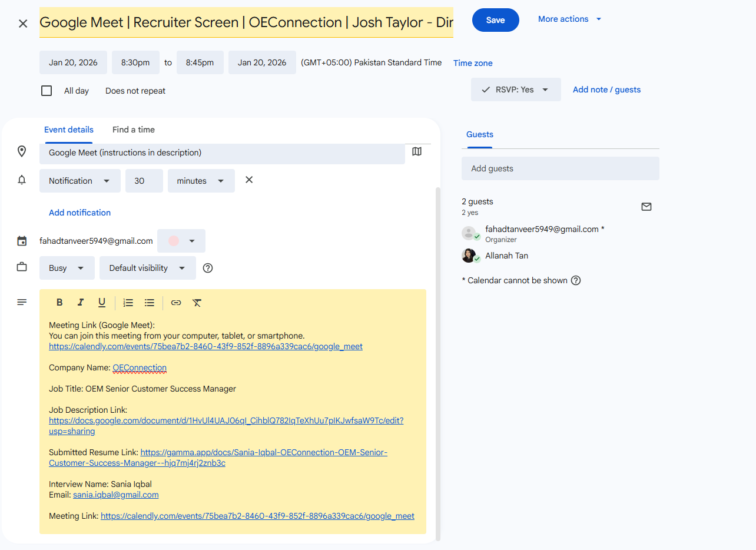Screen dimensions: 756x550
Task: Click the description lines icon
Action: coord(22,302)
